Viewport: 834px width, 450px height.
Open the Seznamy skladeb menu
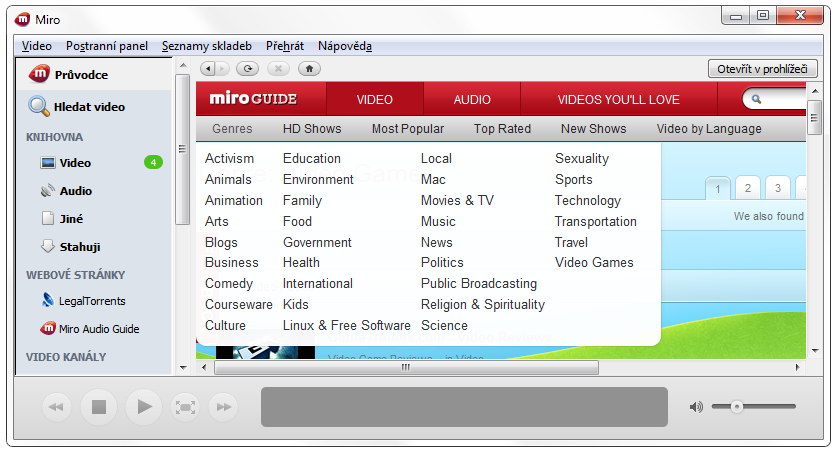[x=207, y=46]
